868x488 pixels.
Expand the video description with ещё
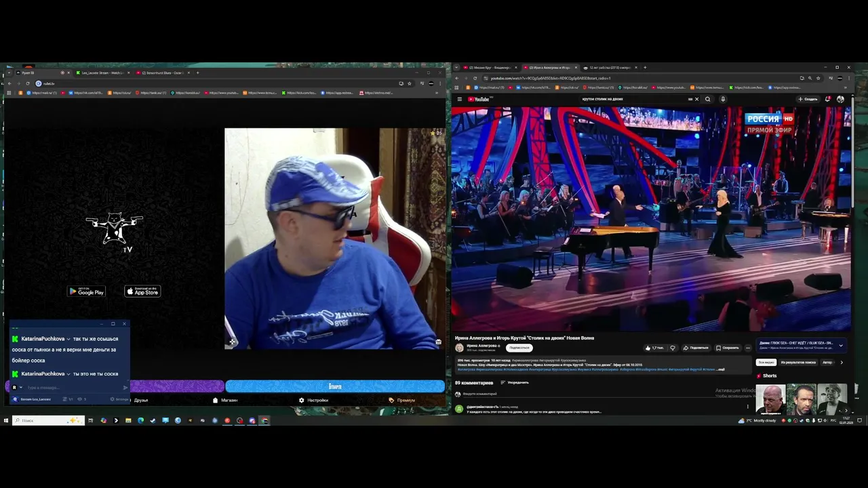[721, 369]
